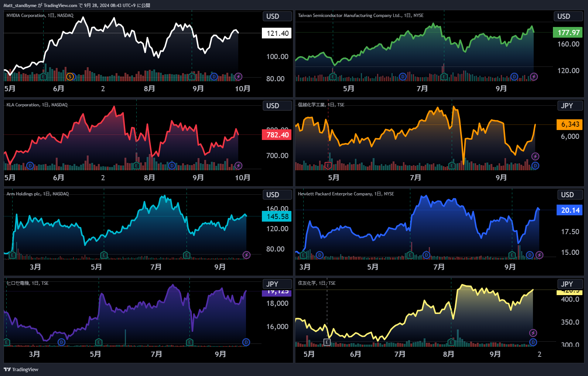Open the JPY currency selector on 住友化学 chart
The height and width of the screenshot is (376, 588).
pyautogui.click(x=570, y=284)
